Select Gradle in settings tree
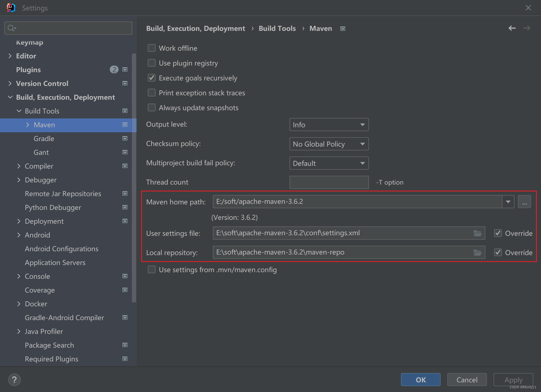This screenshot has width=541, height=392. (x=44, y=139)
